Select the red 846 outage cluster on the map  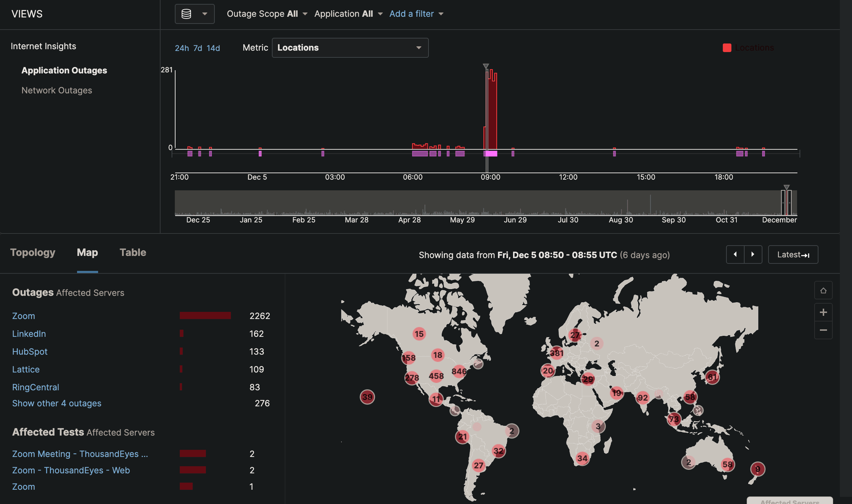[459, 372]
